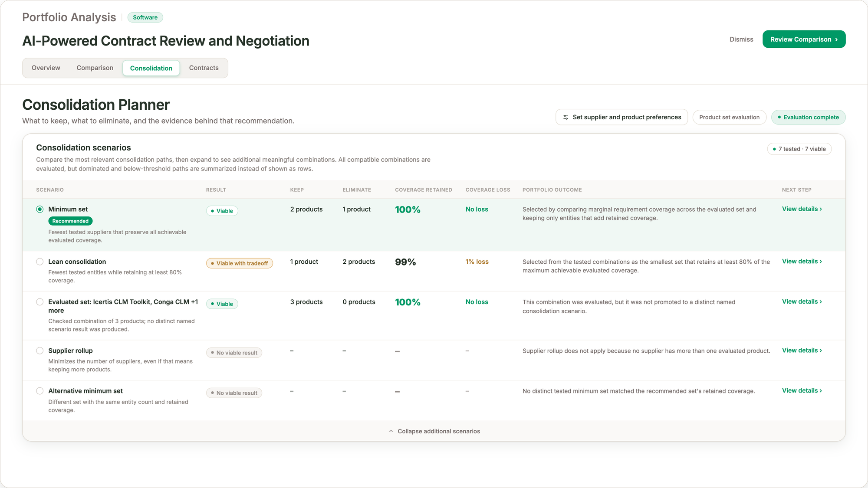
Task: View details for Minimum set
Action: pyautogui.click(x=802, y=209)
